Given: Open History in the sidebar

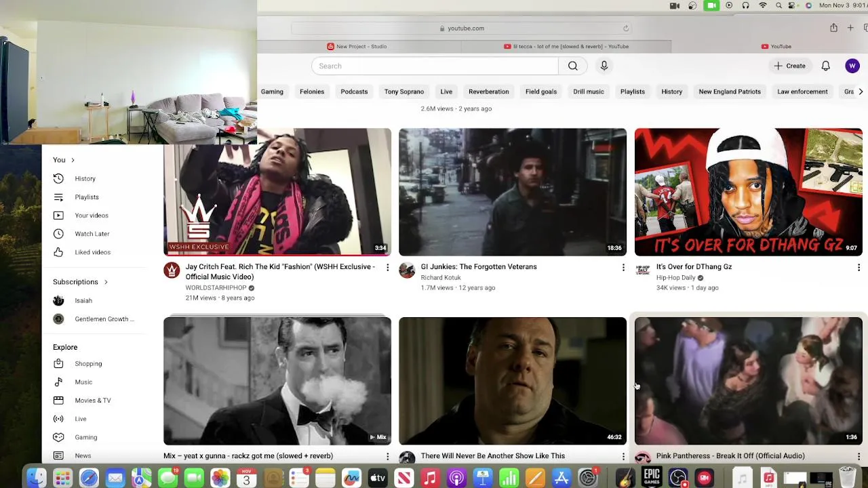Looking at the screenshot, I should click(x=85, y=178).
